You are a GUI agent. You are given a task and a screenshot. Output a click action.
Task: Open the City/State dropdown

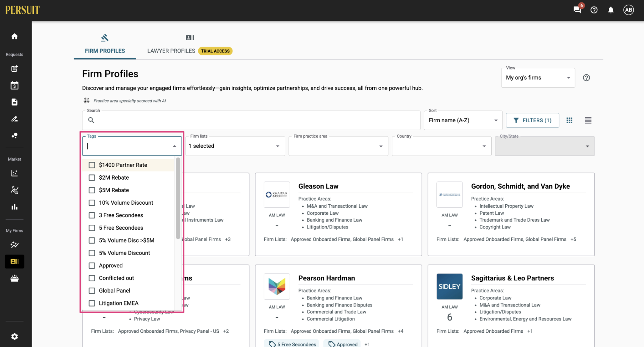pyautogui.click(x=545, y=146)
